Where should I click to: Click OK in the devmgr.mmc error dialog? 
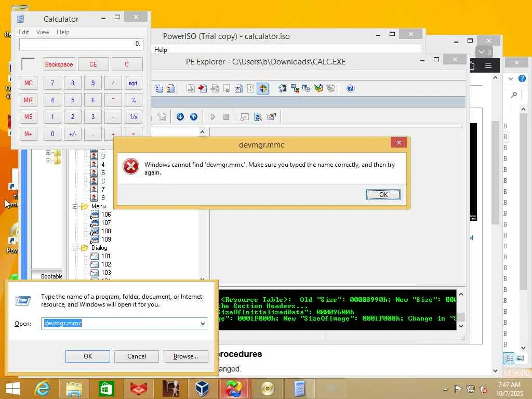pyautogui.click(x=383, y=194)
